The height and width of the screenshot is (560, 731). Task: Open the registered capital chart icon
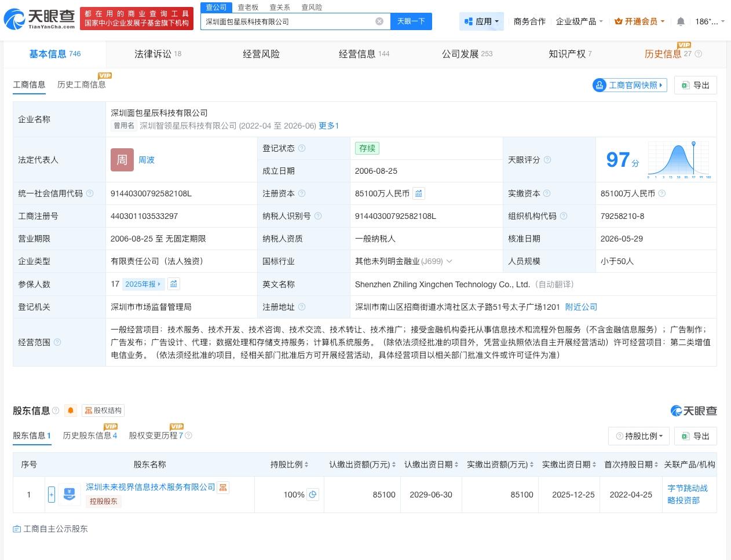[419, 193]
